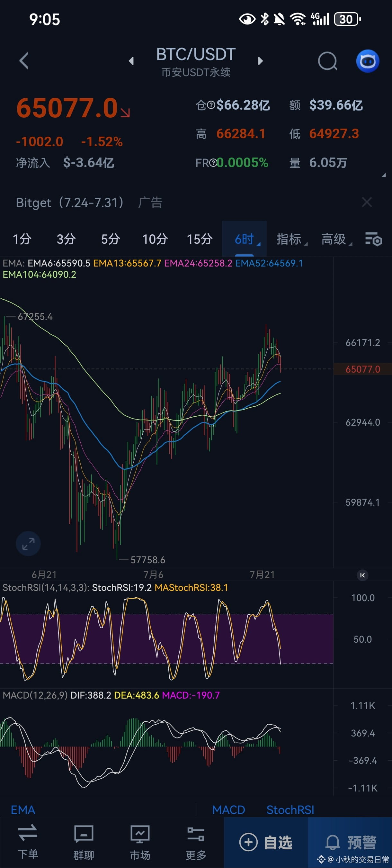Open BTC/USDT pair selector title

pyautogui.click(x=196, y=54)
